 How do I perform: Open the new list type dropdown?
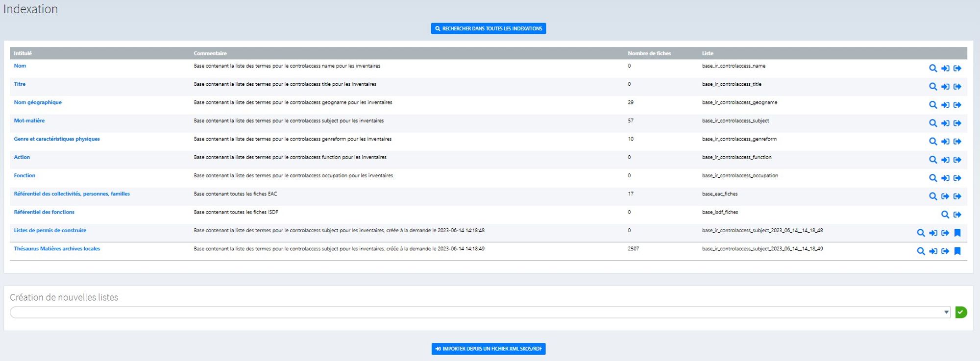[480, 313]
